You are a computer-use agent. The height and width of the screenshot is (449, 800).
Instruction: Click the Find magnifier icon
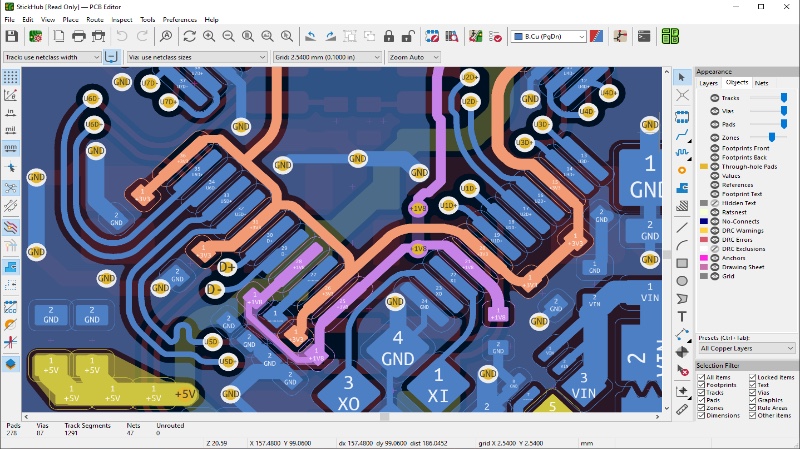tap(166, 36)
